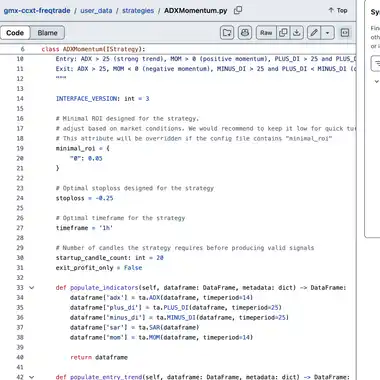Jump to Top of file
Image resolution: width=380 pixels, height=380 pixels.
[x=338, y=10]
